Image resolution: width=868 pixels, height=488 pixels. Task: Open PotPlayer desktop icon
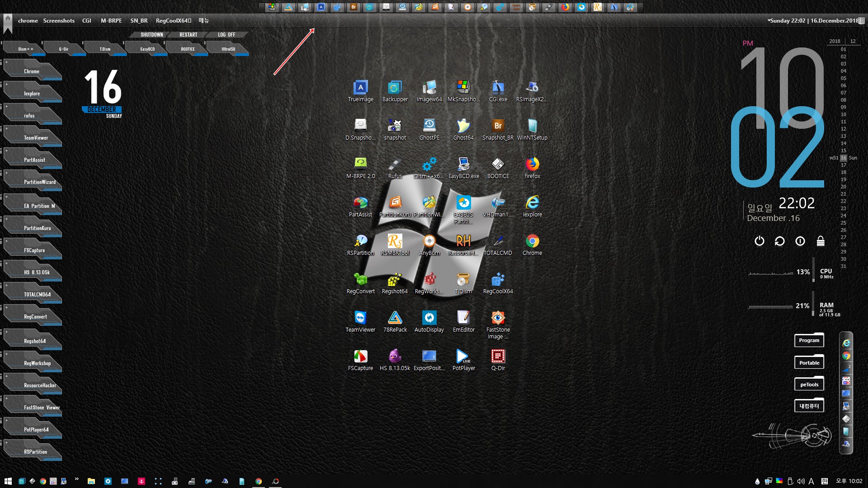point(463,360)
